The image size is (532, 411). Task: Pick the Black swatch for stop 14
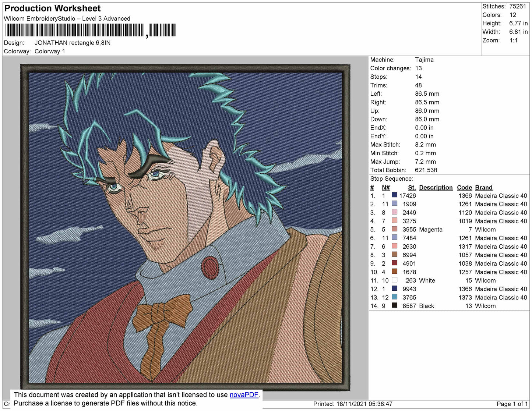pyautogui.click(x=395, y=305)
